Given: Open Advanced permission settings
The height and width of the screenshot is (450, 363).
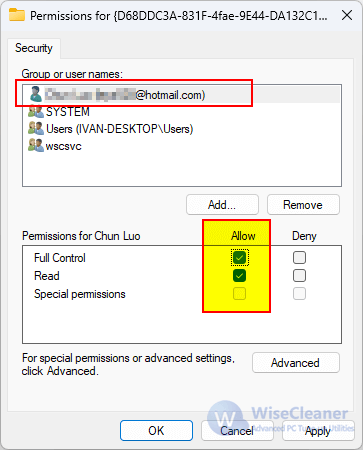Looking at the screenshot, I should click(296, 363).
